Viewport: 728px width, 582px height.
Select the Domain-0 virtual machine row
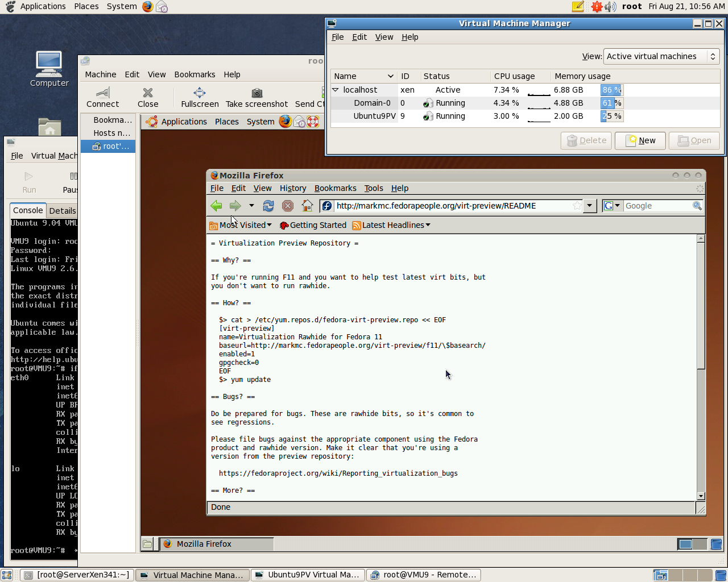(526, 103)
